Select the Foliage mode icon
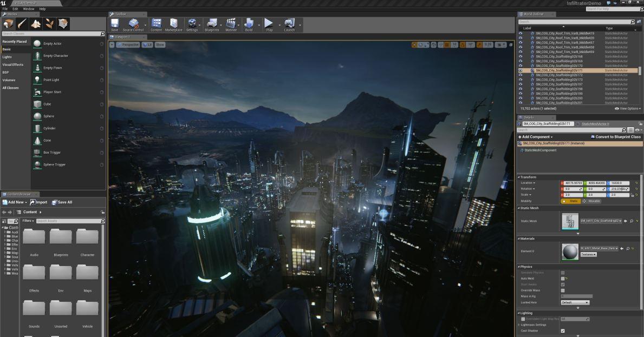 tap(49, 24)
